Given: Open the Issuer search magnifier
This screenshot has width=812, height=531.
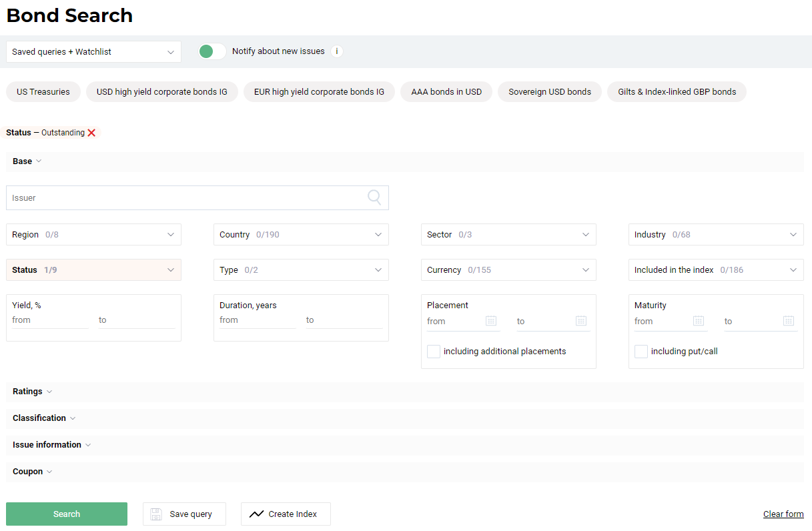Looking at the screenshot, I should (374, 197).
